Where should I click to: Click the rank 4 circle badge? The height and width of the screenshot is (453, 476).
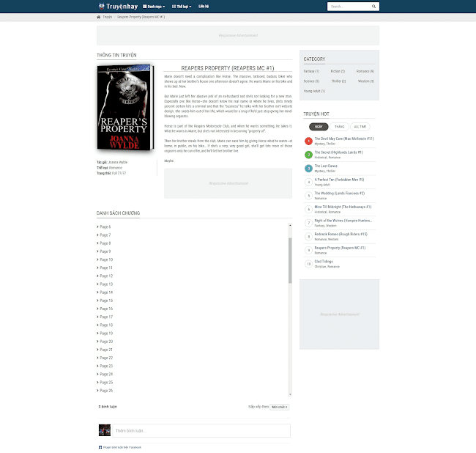point(308,182)
